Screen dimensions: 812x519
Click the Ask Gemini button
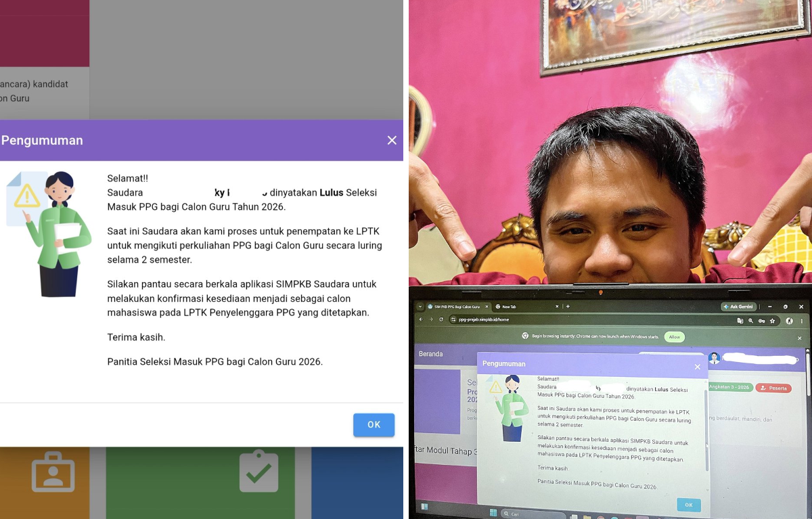pyautogui.click(x=738, y=307)
